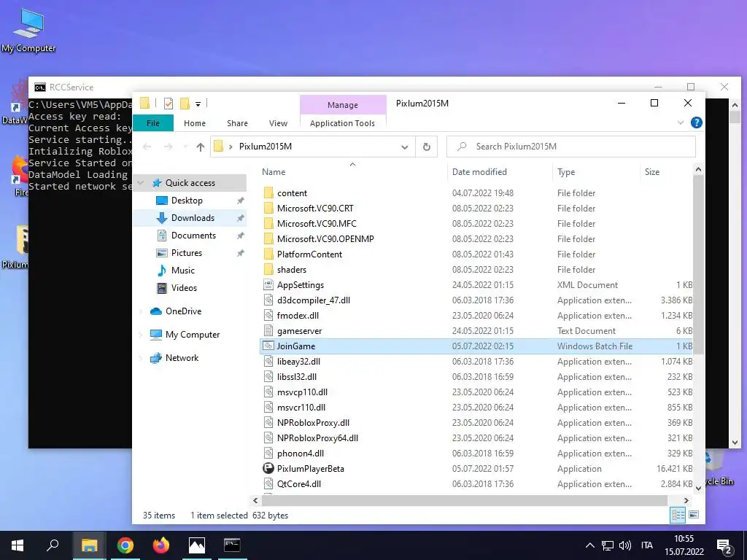Select d3dcompiler_47.dll file
Viewport: 747px width, 560px height.
coord(314,300)
